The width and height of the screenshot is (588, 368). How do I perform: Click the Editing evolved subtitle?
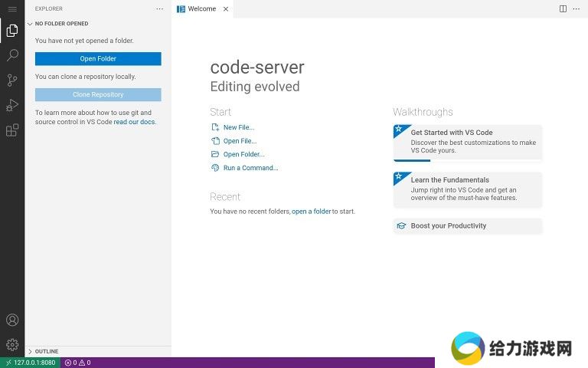[x=255, y=87]
